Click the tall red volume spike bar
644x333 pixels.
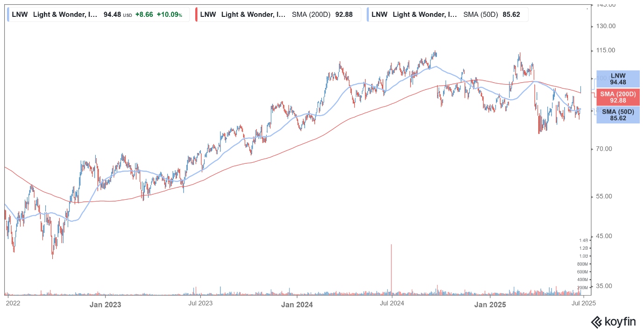(391, 269)
